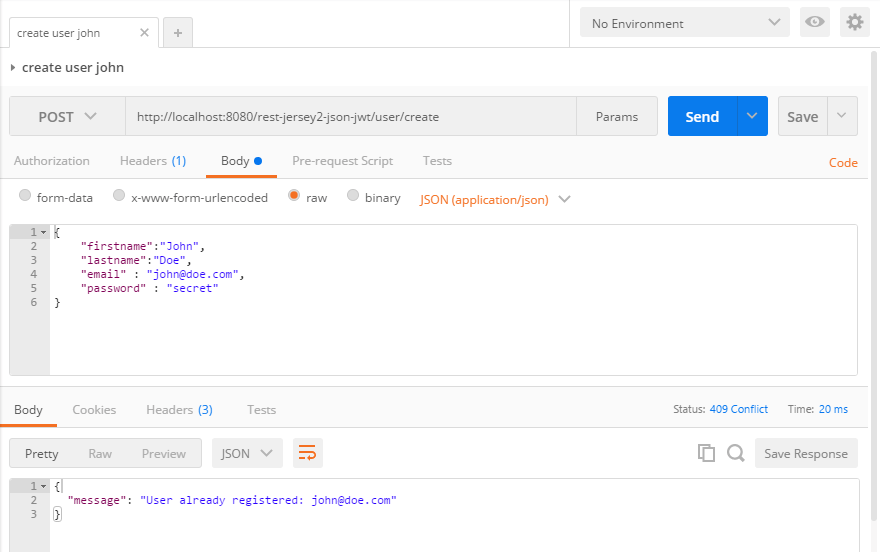Screen dimensions: 880x552
Task: Search the response with magnifier icon
Action: (736, 453)
